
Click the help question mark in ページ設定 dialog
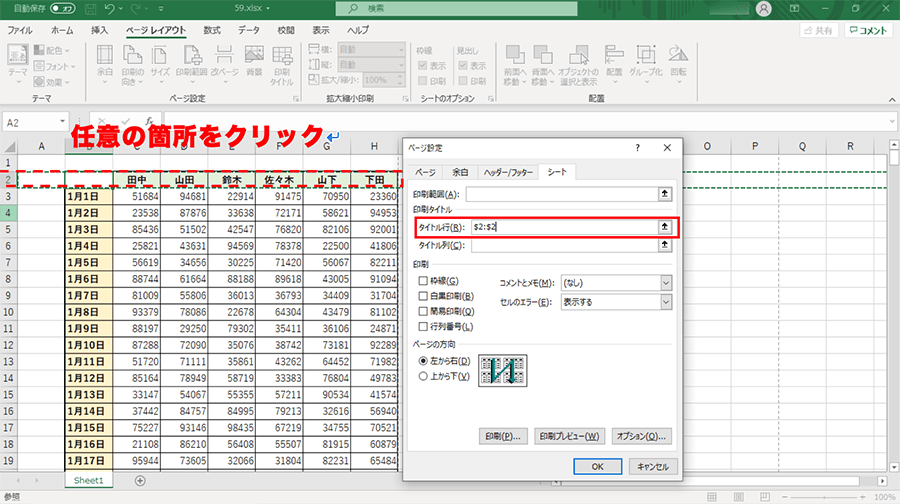point(638,148)
